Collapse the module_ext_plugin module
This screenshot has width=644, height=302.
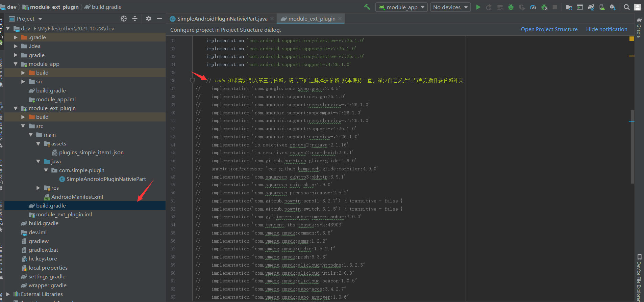(x=16, y=108)
